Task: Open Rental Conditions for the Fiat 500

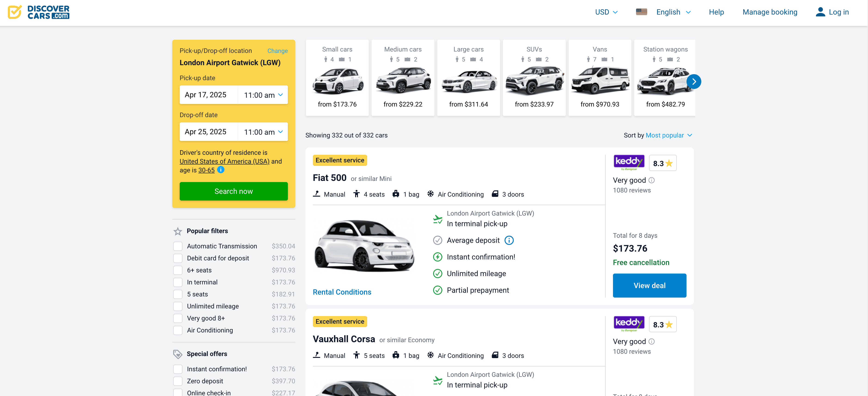Action: pyautogui.click(x=342, y=292)
